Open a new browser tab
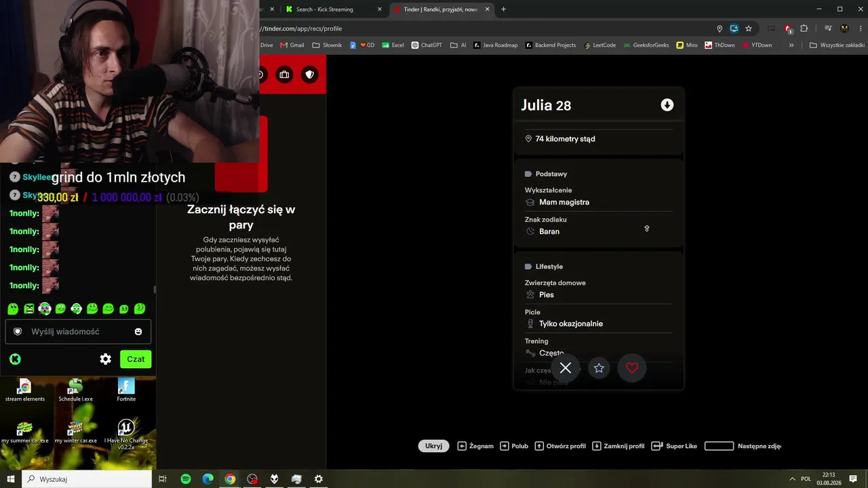Image resolution: width=868 pixels, height=488 pixels. click(503, 9)
